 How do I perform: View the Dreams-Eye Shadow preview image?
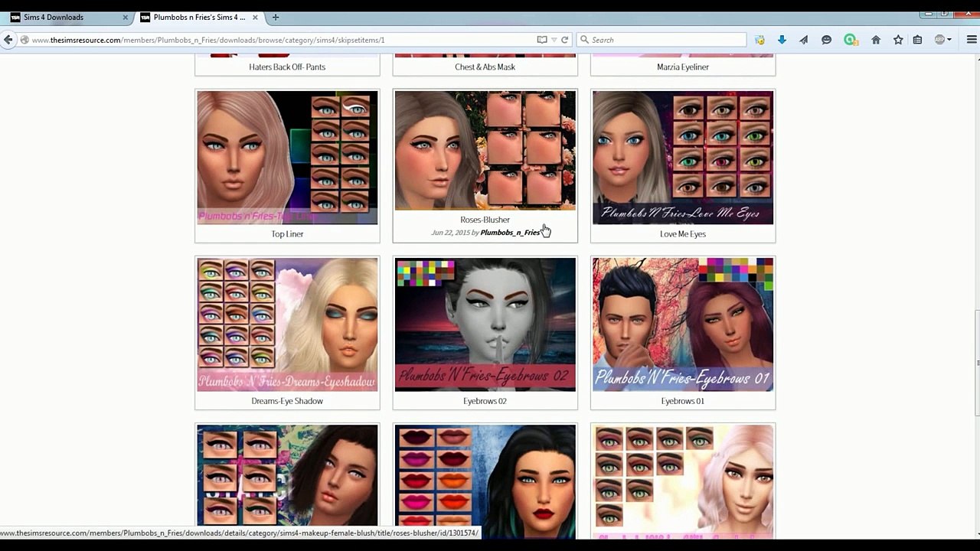coord(287,324)
